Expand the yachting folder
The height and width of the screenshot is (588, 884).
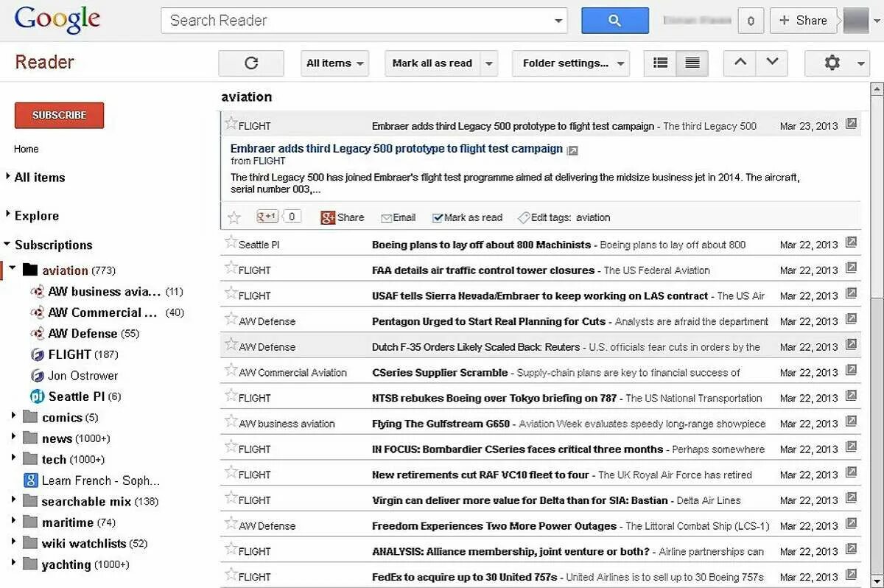click(13, 564)
